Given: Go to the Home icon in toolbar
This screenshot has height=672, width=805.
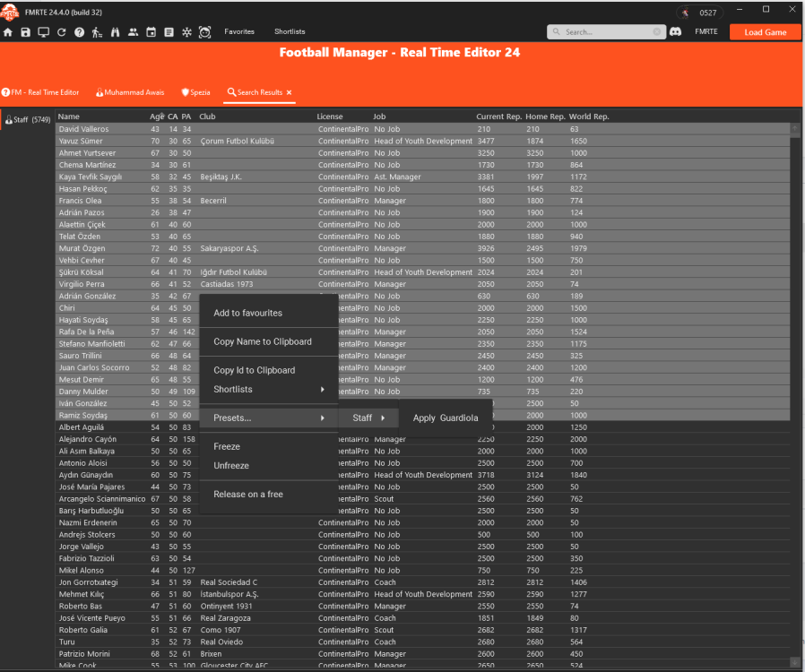Looking at the screenshot, I should coord(8,32).
